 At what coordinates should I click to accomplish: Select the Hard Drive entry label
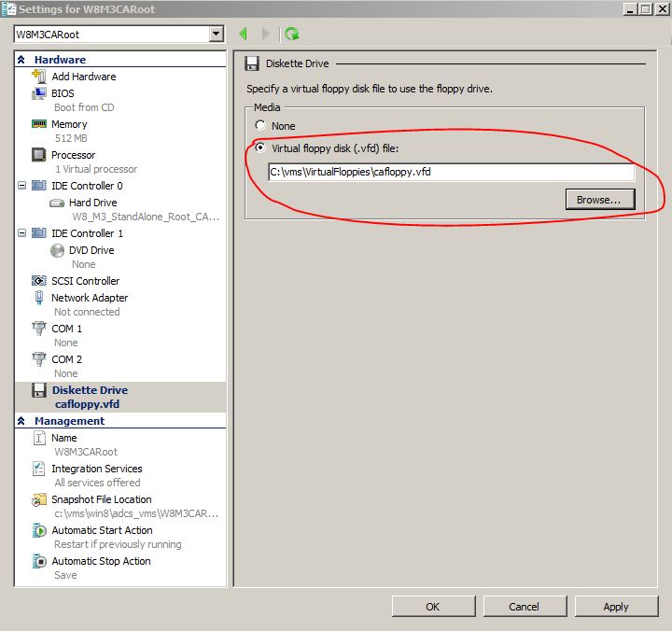[x=92, y=203]
